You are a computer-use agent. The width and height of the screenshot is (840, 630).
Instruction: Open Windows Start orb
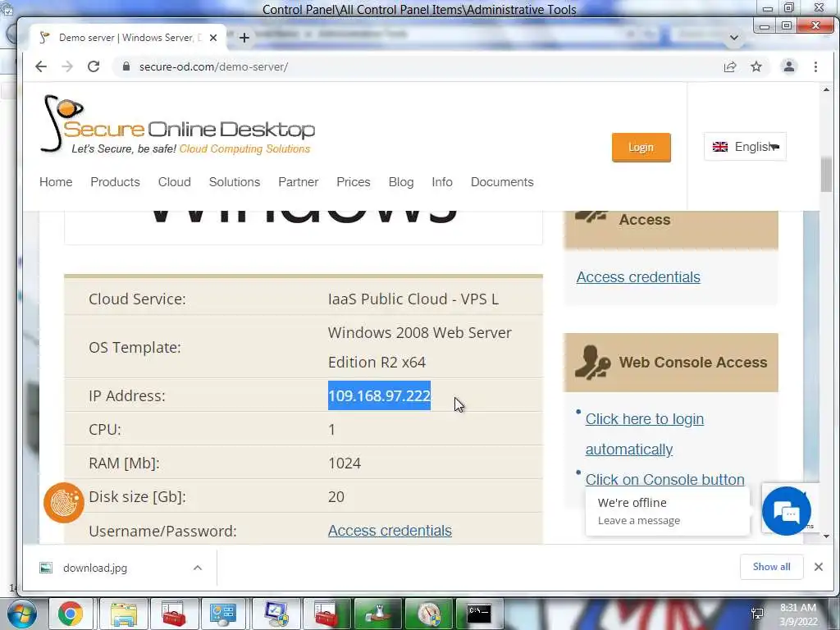[21, 614]
